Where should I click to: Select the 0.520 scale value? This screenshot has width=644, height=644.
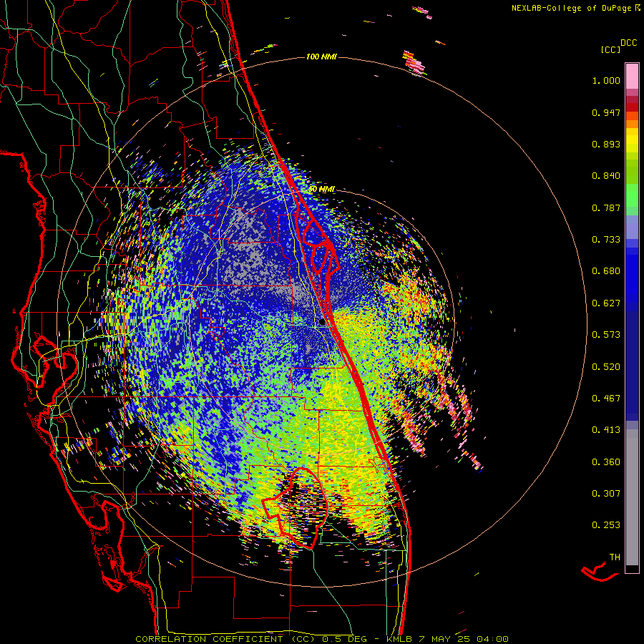pos(606,367)
